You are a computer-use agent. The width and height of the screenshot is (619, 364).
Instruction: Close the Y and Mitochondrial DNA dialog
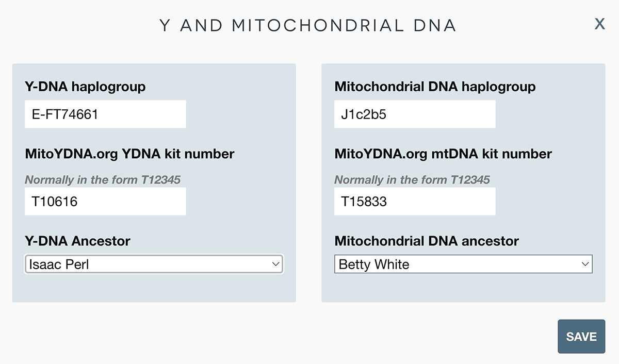599,24
